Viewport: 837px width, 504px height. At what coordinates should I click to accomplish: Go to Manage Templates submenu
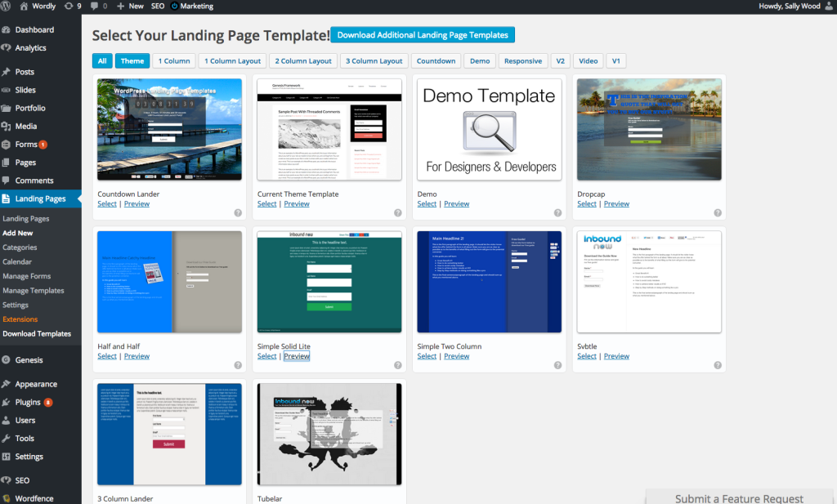(34, 291)
